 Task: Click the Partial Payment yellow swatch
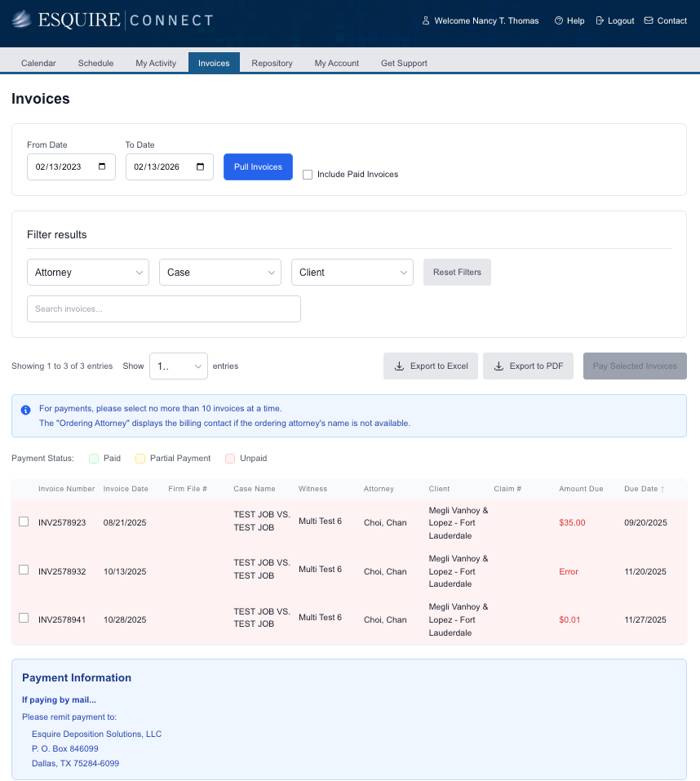coord(140,459)
